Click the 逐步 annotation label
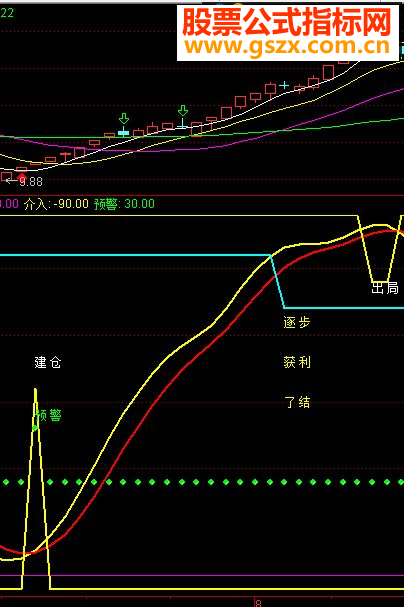This screenshot has width=404, height=607. pyautogui.click(x=297, y=322)
